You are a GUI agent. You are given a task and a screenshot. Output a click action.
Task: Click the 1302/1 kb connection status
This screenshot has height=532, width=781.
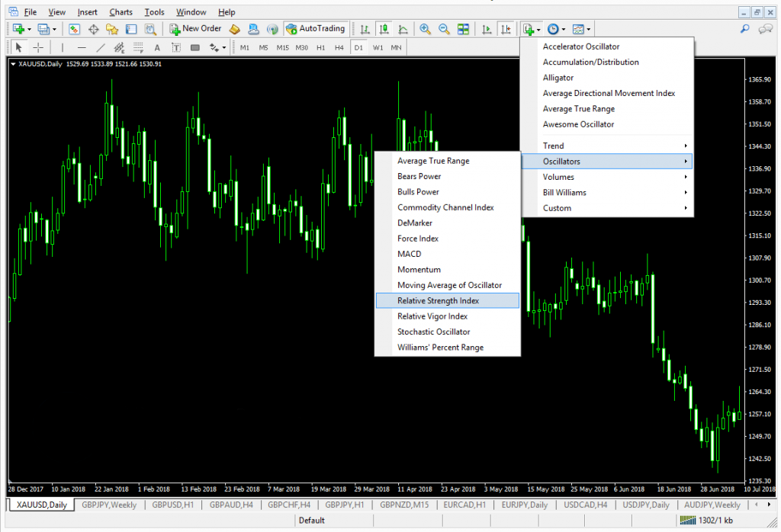click(706, 520)
